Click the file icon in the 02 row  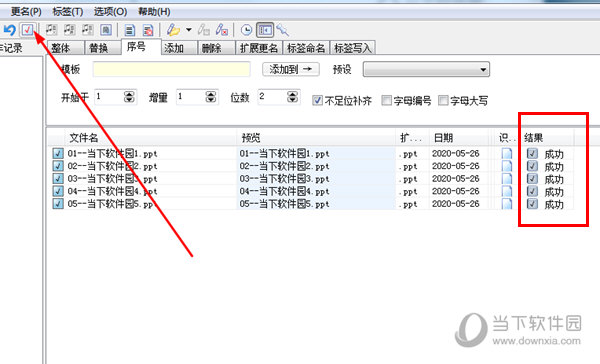[x=507, y=166]
